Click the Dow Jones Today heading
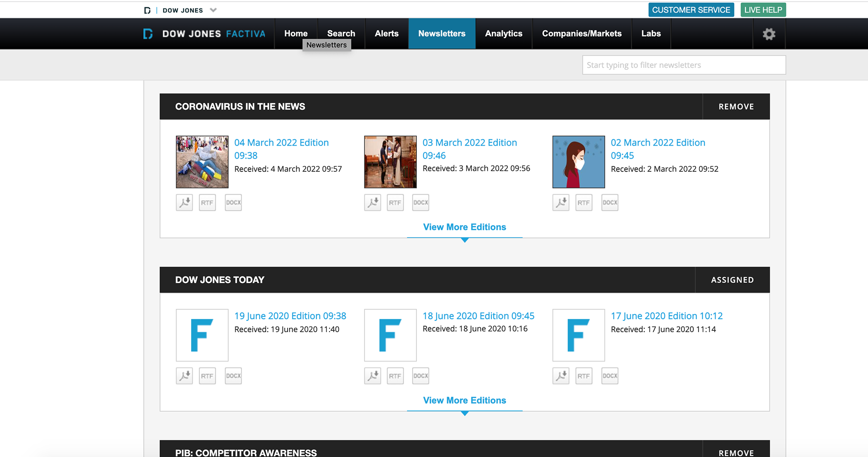This screenshot has height=457, width=868. [x=220, y=280]
